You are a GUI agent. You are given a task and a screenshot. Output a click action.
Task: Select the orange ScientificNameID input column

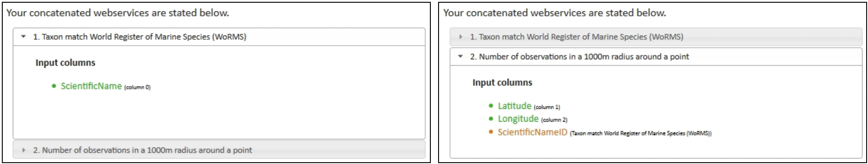tap(532, 132)
